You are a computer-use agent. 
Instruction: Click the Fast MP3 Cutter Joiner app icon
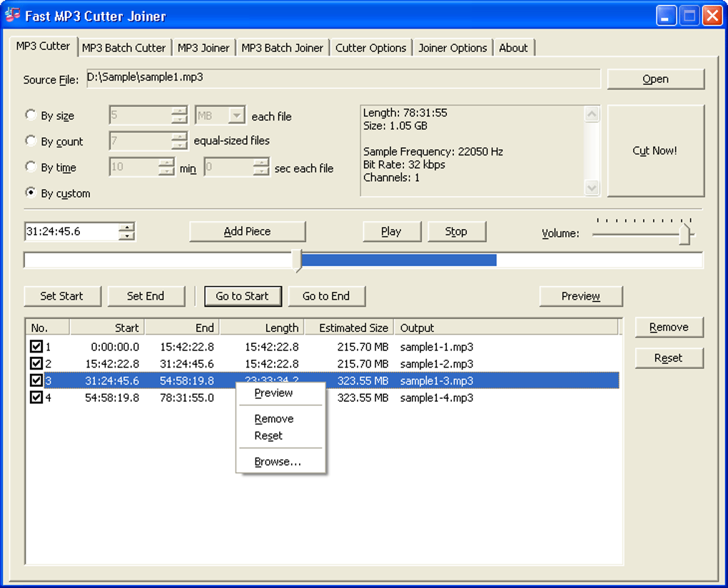click(x=13, y=15)
